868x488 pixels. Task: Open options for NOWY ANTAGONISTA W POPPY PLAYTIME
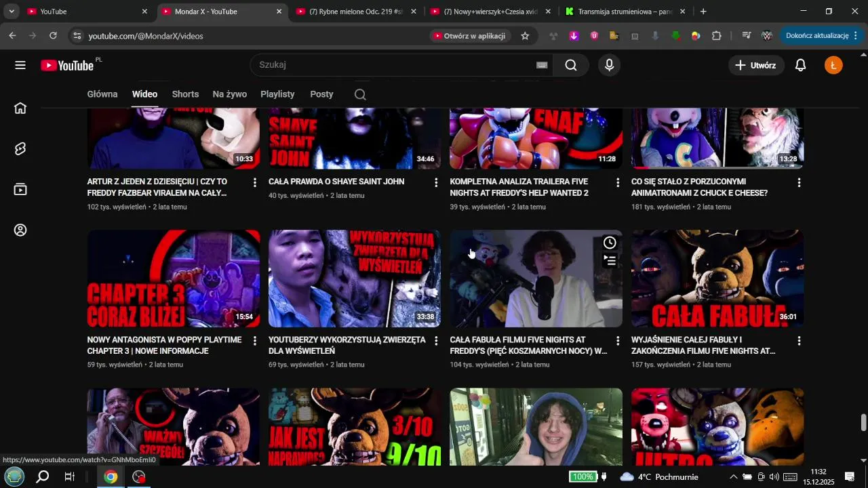point(255,340)
